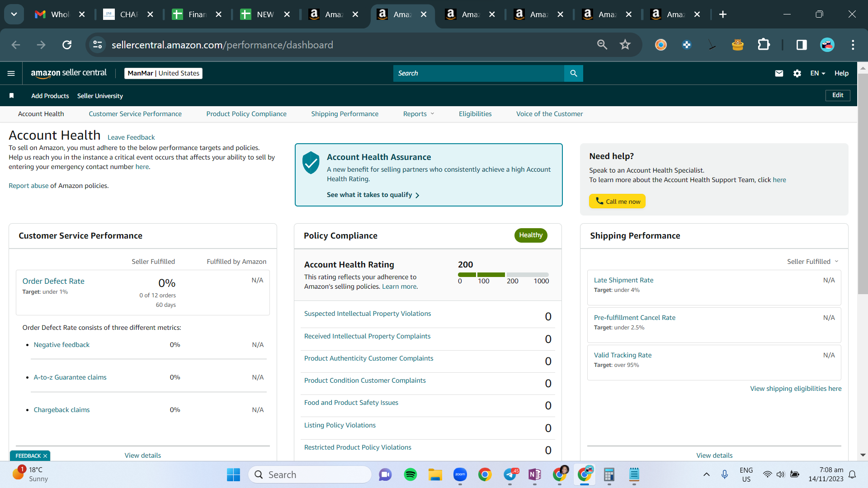Open Product Policy Compliance tab
Image resolution: width=868 pixels, height=488 pixels.
246,114
